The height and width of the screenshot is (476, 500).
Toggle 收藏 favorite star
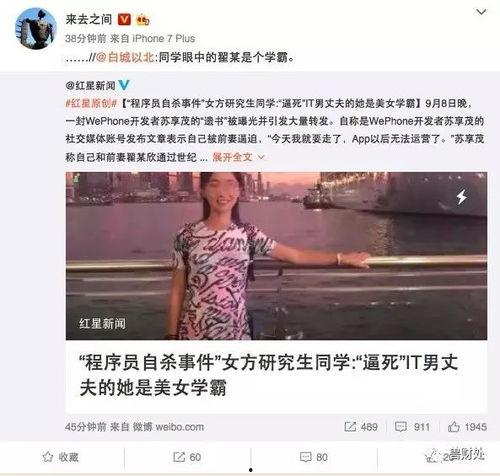click(61, 457)
